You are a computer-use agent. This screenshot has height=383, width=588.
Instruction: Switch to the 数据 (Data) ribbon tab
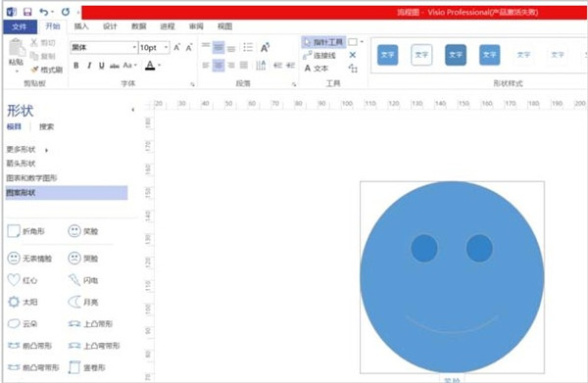(139, 26)
